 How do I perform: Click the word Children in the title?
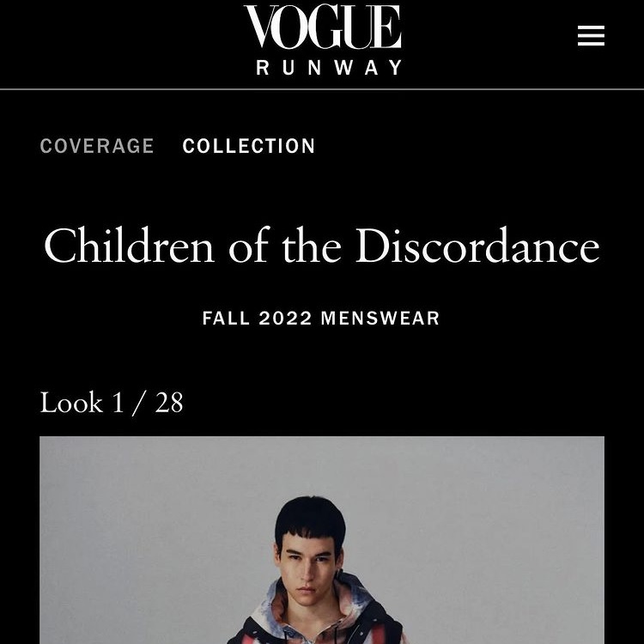129,246
